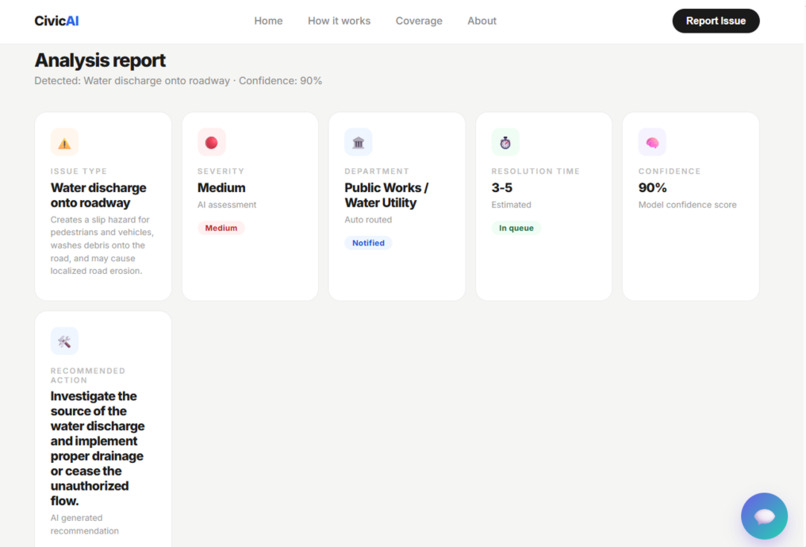Click the RESOLUTION TIME label
Image resolution: width=806 pixels, height=547 pixels.
click(x=535, y=171)
